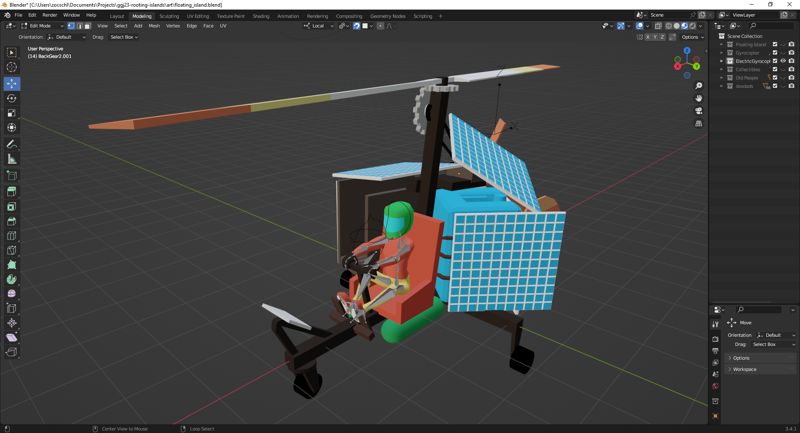Image resolution: width=800 pixels, height=433 pixels.
Task: Toggle the checkbox for the Floating Island collection
Action: pyautogui.click(x=775, y=44)
